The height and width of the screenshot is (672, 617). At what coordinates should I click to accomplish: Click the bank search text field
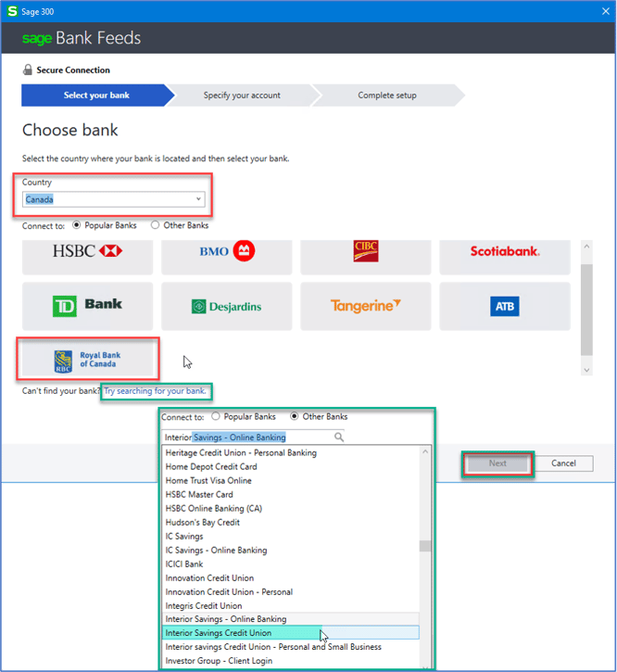(x=248, y=437)
